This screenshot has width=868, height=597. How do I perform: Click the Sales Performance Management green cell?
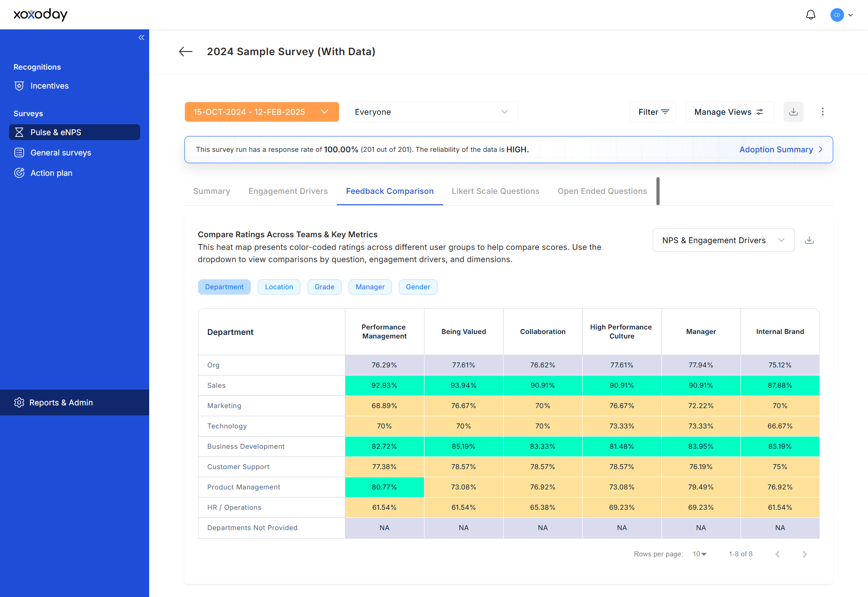[384, 385]
